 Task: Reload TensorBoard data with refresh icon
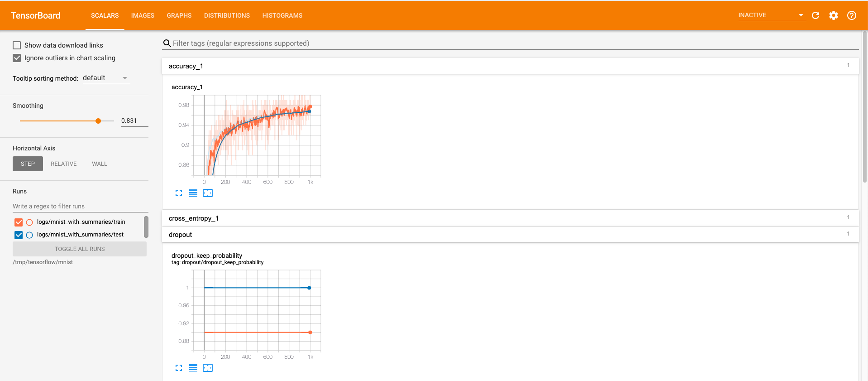[x=816, y=15]
